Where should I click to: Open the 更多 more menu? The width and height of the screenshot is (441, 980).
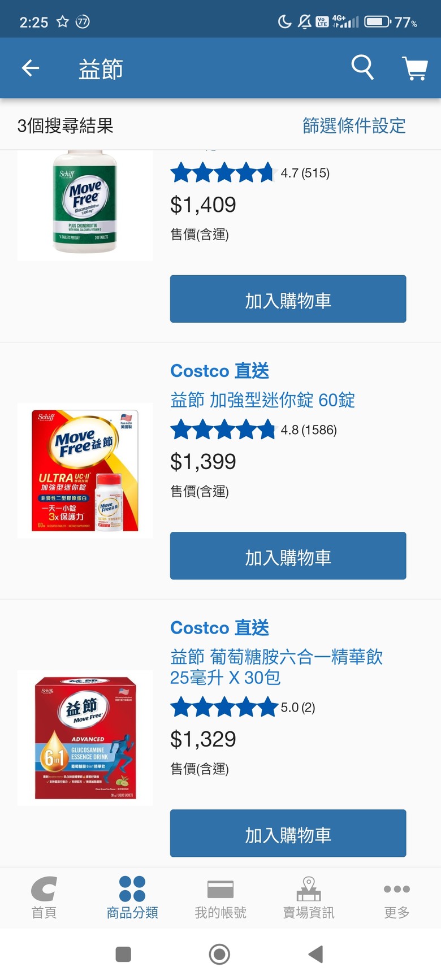click(x=397, y=897)
